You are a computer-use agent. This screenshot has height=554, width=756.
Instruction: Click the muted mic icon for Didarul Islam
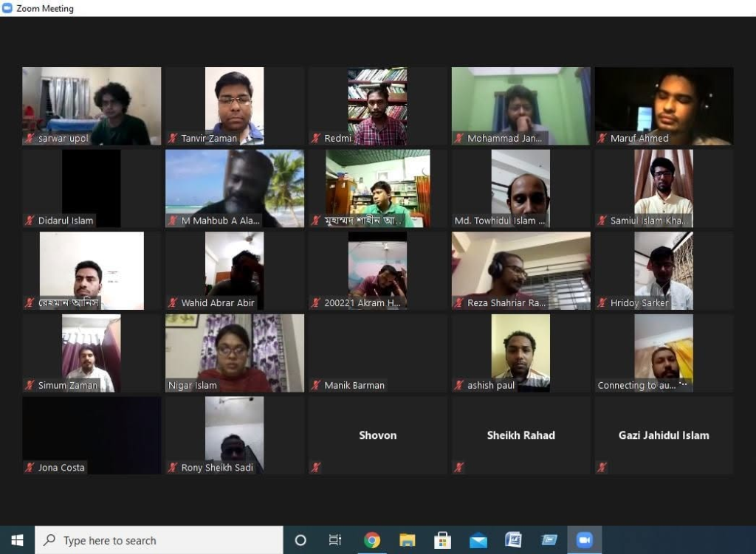tap(30, 221)
